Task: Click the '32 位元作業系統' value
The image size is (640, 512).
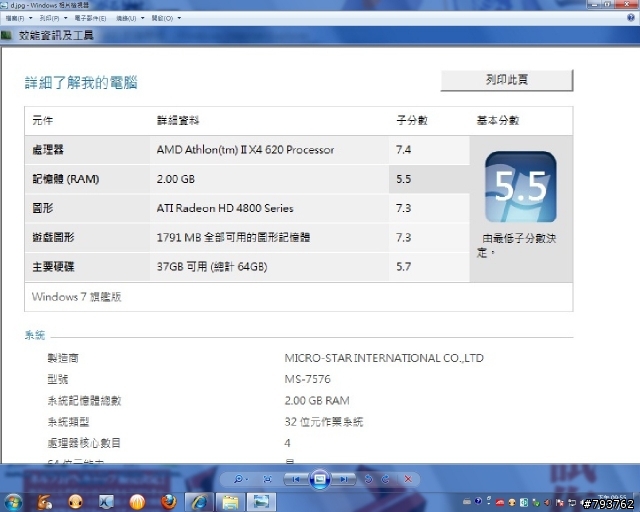Action: pos(324,422)
